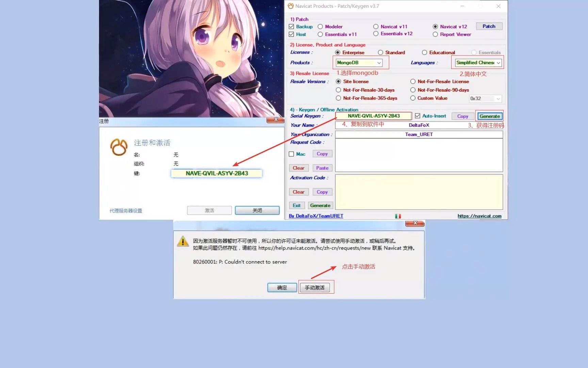Click Generate next to Serial Keygen

[490, 116]
